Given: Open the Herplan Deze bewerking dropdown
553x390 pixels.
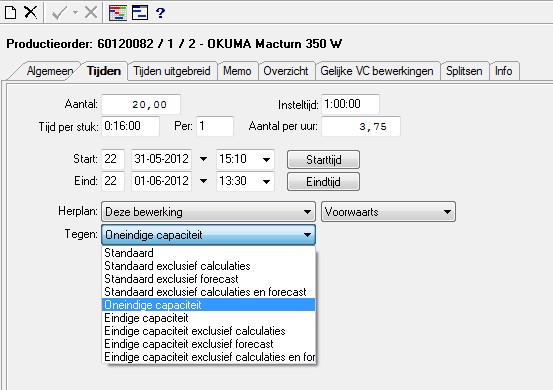Looking at the screenshot, I should [208, 212].
